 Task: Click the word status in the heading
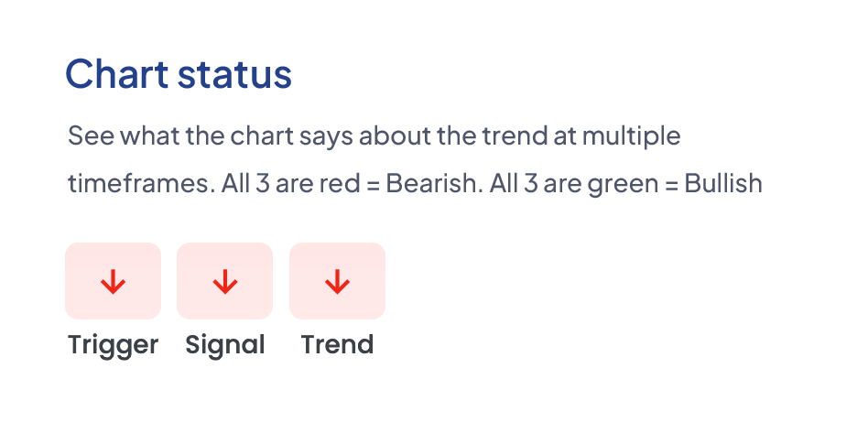click(234, 74)
